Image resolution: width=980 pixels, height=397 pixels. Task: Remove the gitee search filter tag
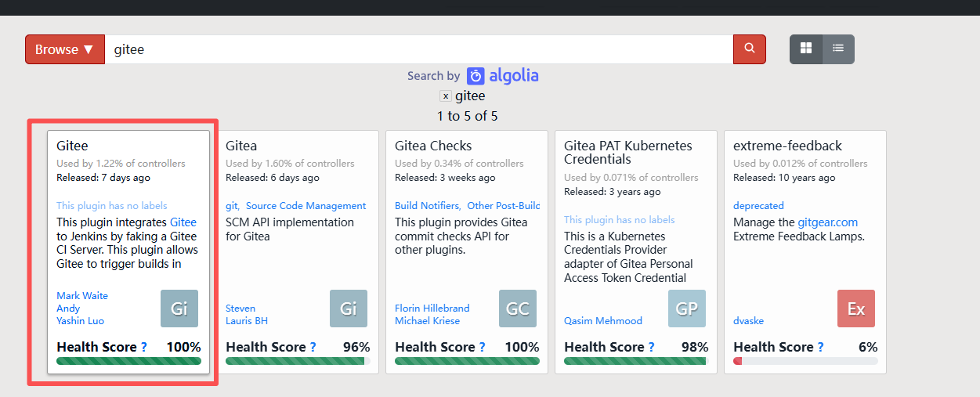click(446, 96)
